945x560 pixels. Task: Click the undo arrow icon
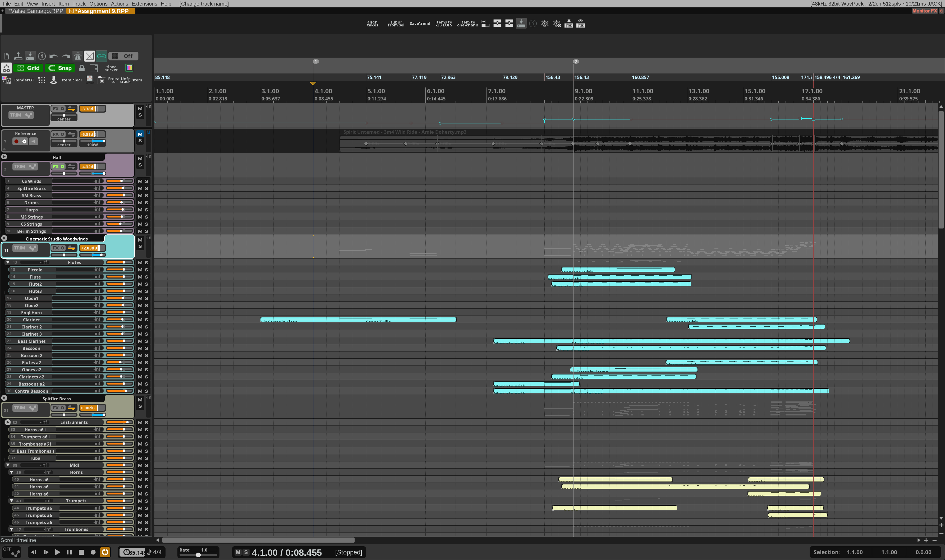54,56
